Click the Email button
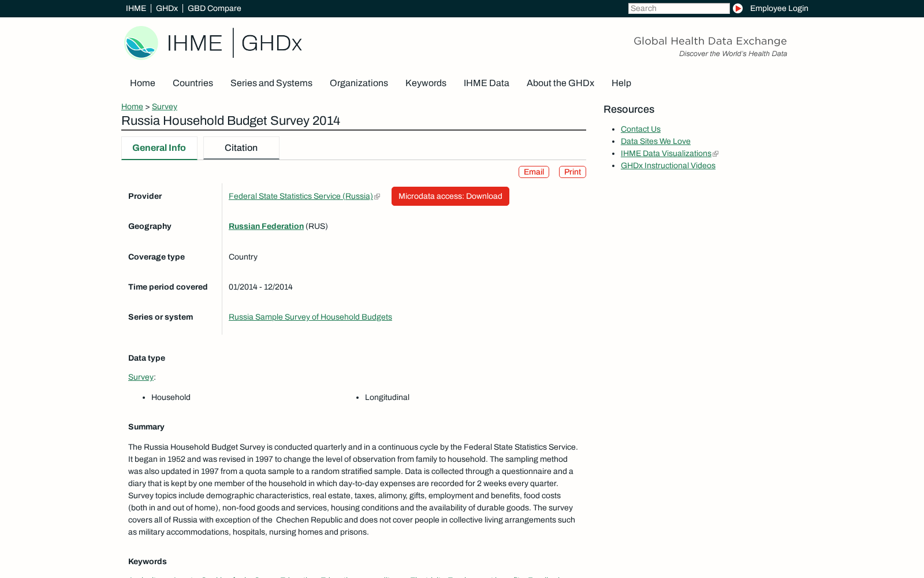 (x=534, y=172)
